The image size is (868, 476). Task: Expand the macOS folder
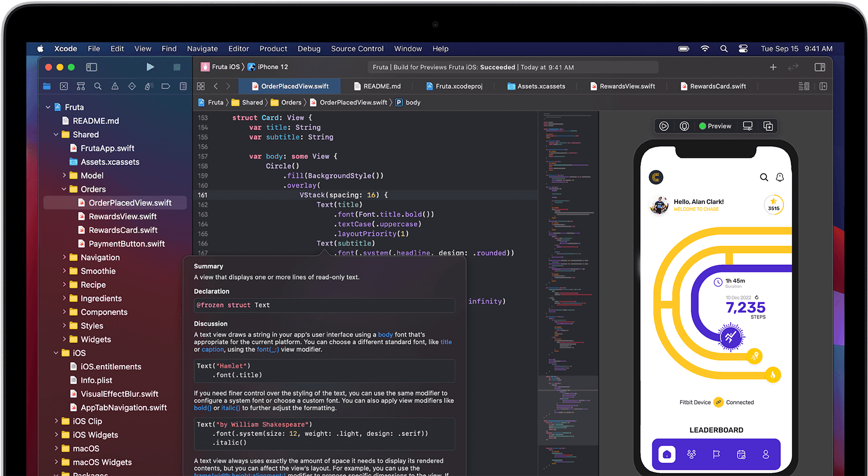click(56, 448)
